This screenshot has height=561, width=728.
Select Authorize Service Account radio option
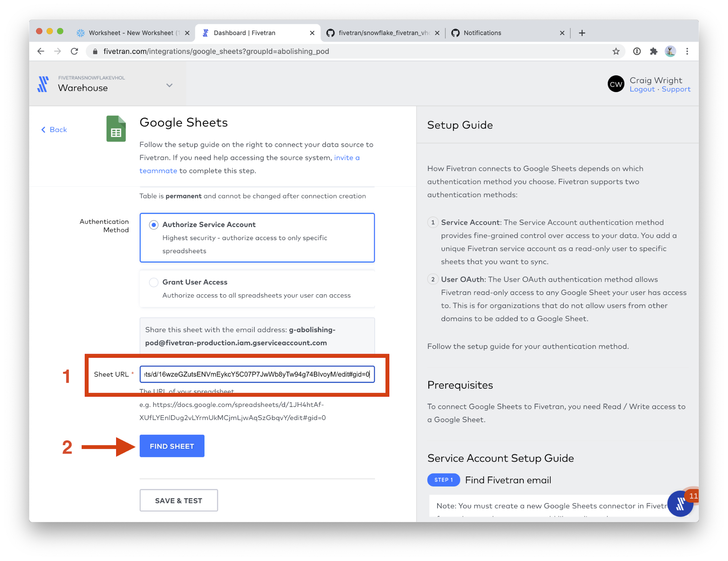pyautogui.click(x=154, y=225)
